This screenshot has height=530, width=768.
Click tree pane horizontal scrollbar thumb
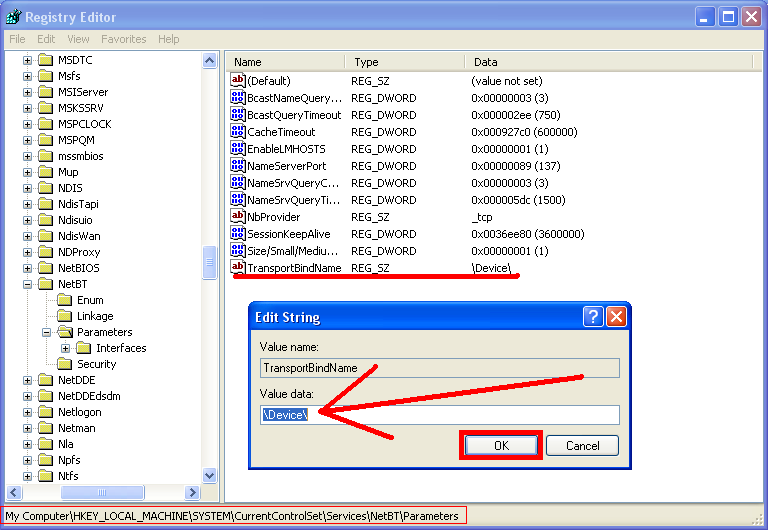(x=102, y=492)
